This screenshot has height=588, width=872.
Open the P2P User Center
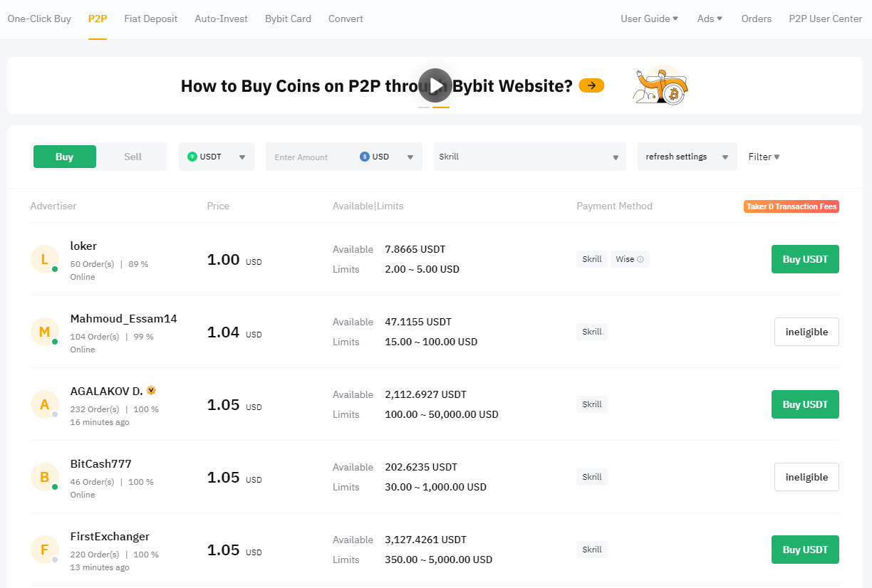point(826,19)
